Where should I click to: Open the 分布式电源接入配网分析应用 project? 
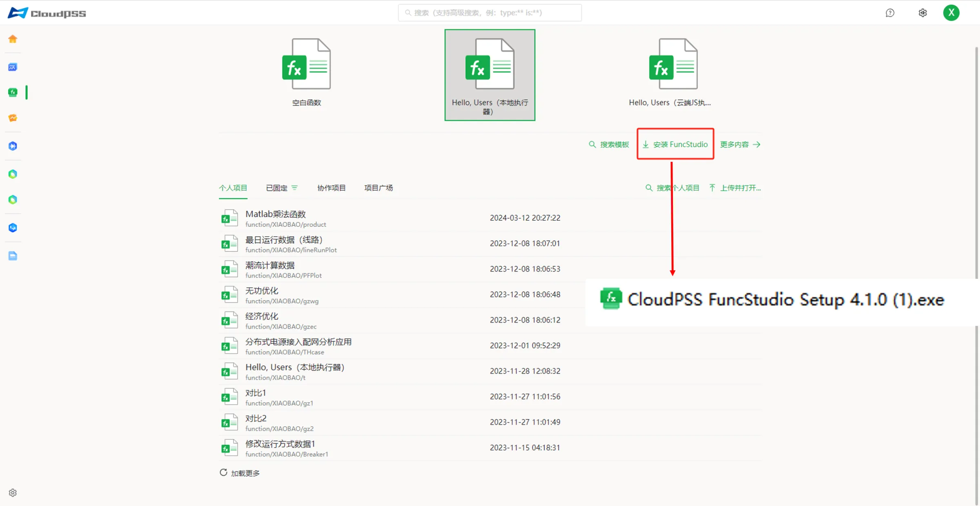pyautogui.click(x=490, y=346)
